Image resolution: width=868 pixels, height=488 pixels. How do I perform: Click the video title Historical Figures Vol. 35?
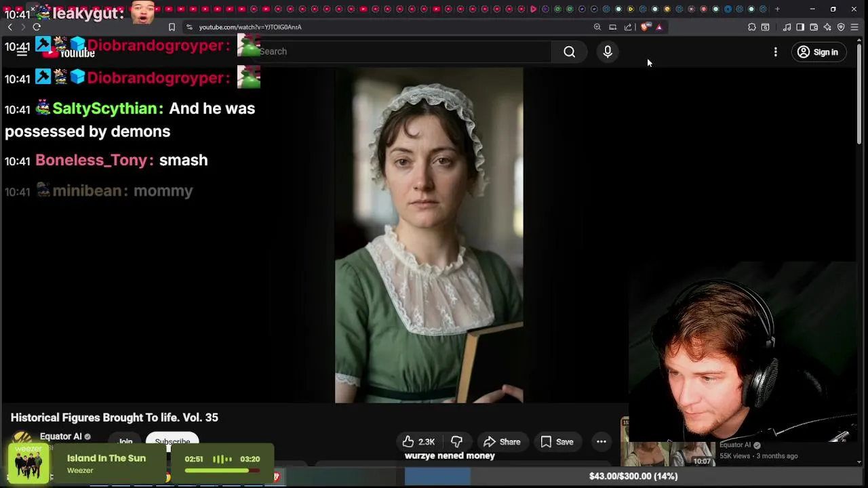click(x=114, y=418)
